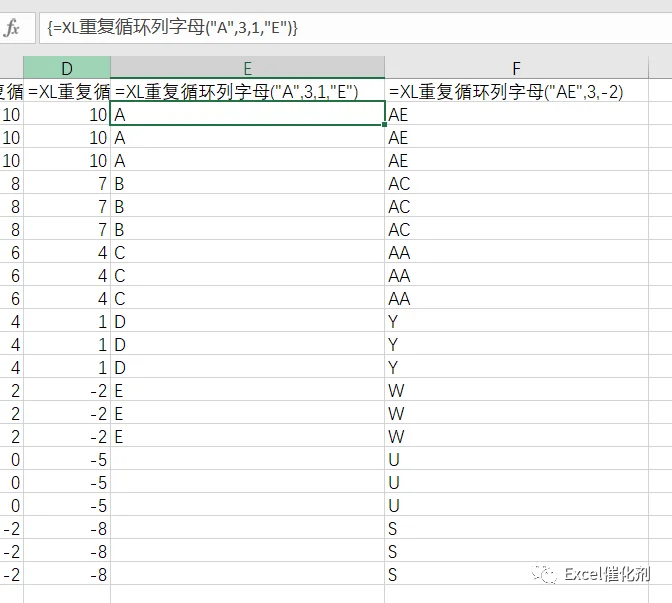Select column D cell showing =XL重复循
The width and height of the screenshot is (672, 603).
pos(67,91)
